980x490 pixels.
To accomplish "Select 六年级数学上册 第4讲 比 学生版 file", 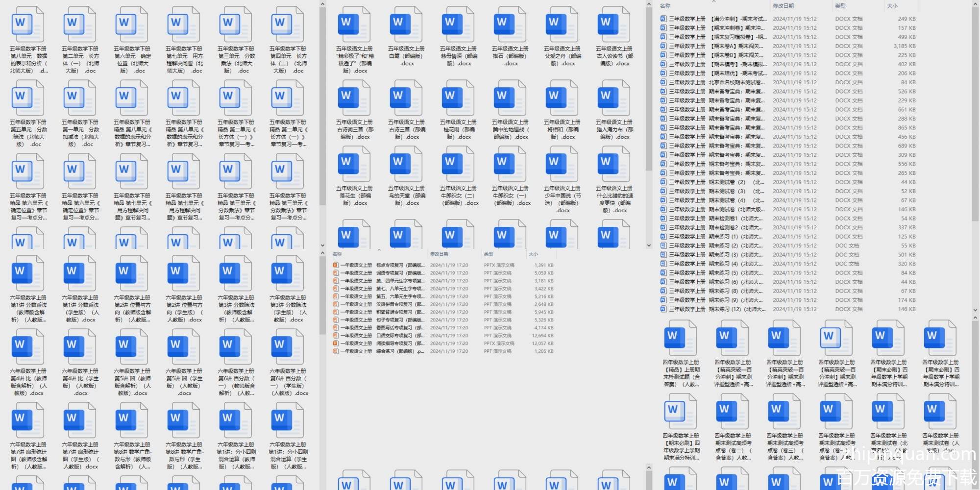I will pos(80,347).
